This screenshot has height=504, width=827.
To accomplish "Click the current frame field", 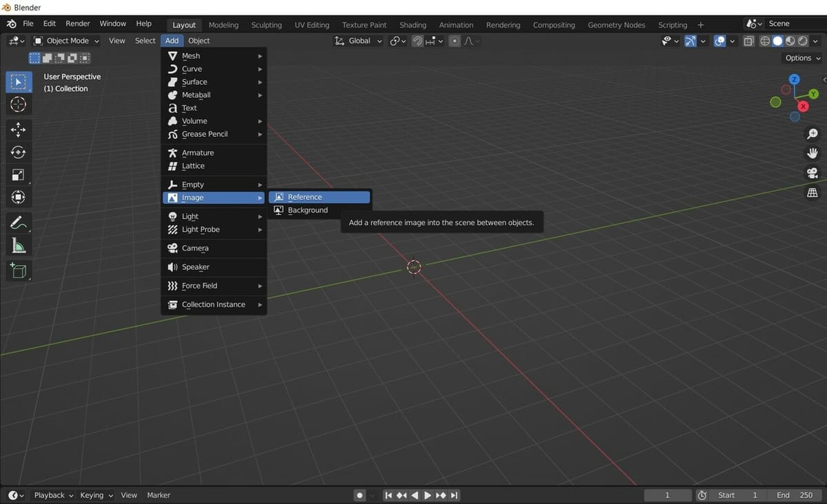I will coord(667,495).
